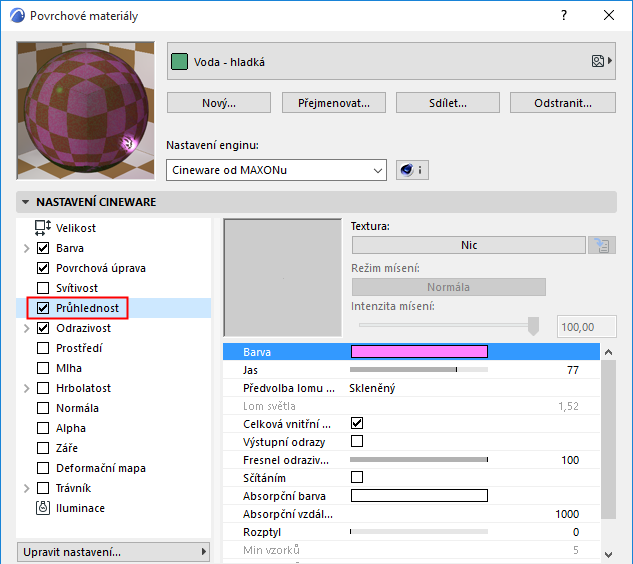
Task: Click the Absorpční vzdál value 1000
Action: coord(567,514)
